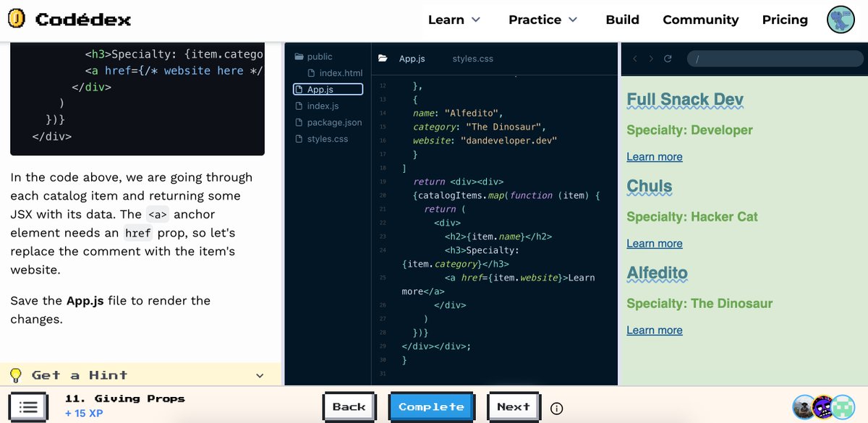Click 'Specialty: Developer' text
This screenshot has width=868, height=423.
click(x=689, y=130)
